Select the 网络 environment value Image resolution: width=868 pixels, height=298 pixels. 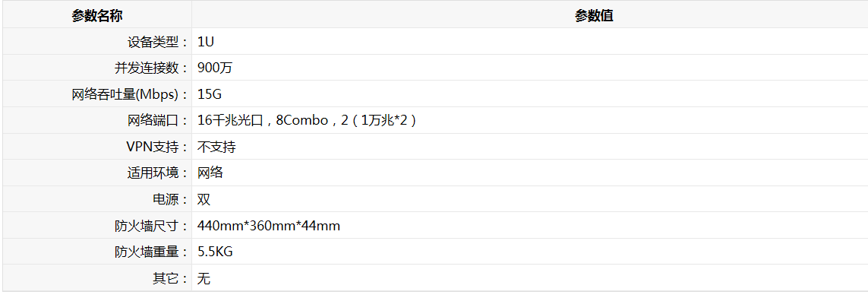tap(210, 173)
